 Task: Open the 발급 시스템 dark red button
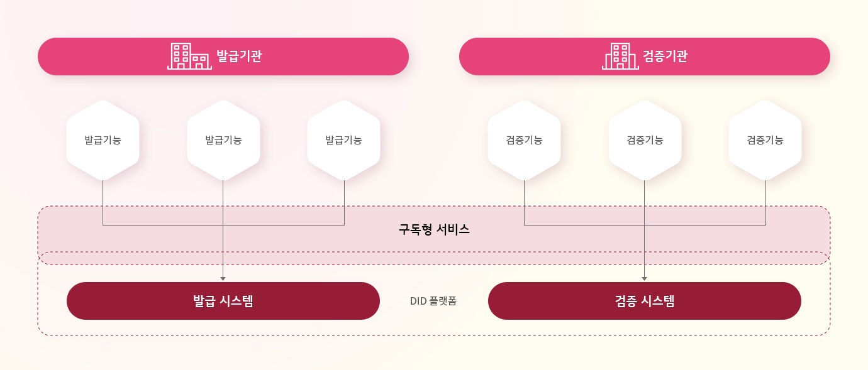[223, 301]
